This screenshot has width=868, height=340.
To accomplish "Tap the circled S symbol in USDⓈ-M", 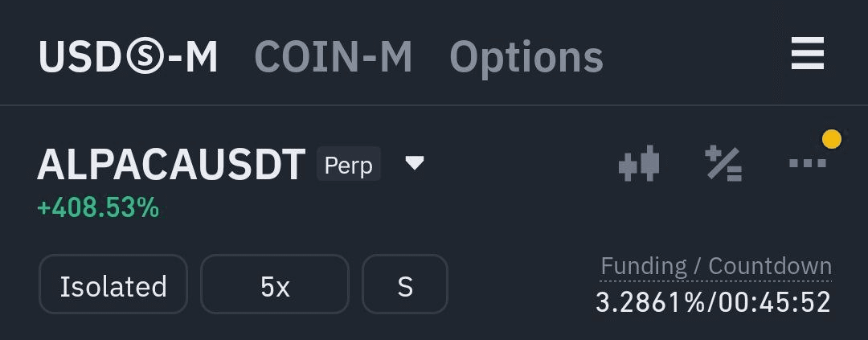I will pos(145,57).
